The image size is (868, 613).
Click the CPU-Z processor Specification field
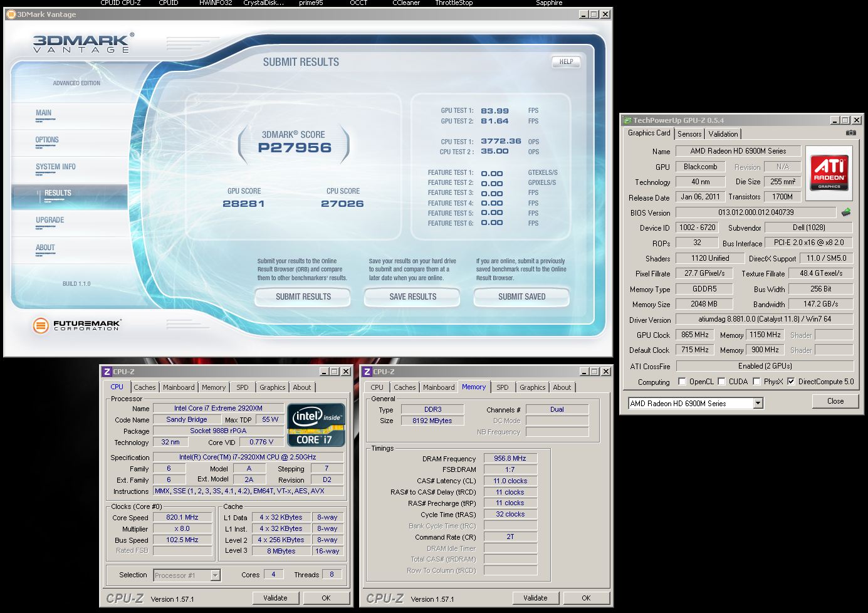(x=248, y=458)
